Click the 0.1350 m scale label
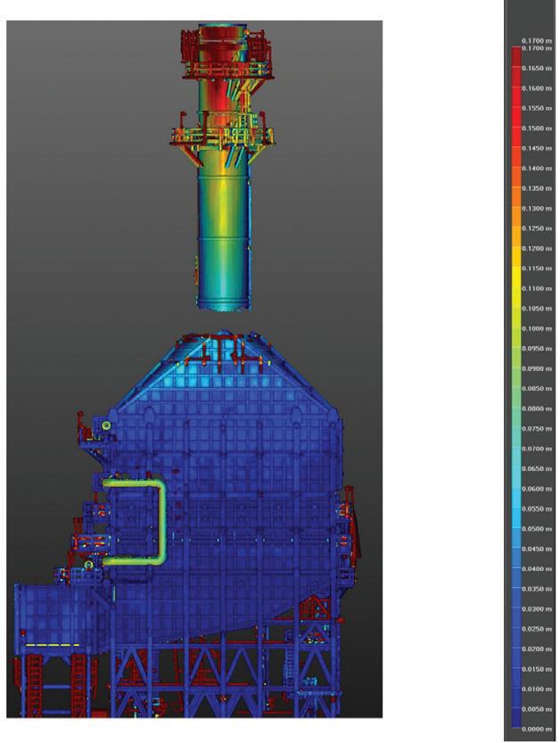Image resolution: width=560 pixels, height=743 pixels. point(537,188)
